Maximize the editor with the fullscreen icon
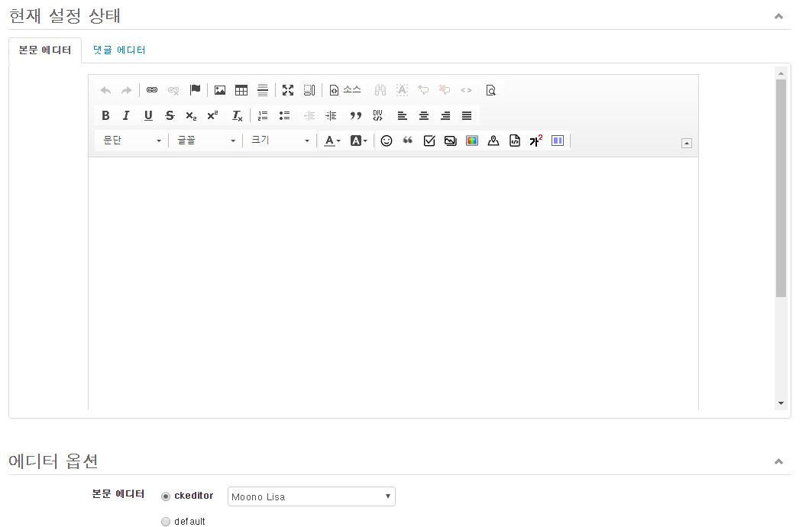The width and height of the screenshot is (812, 527). (x=288, y=90)
